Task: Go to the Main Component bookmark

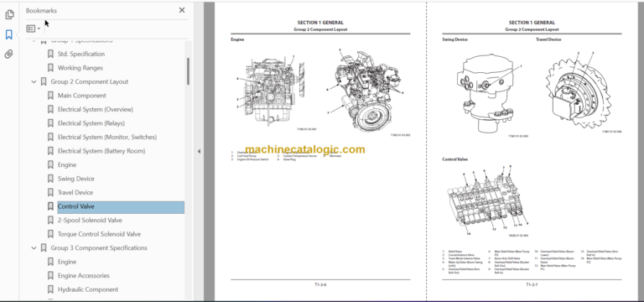Action: coord(81,96)
